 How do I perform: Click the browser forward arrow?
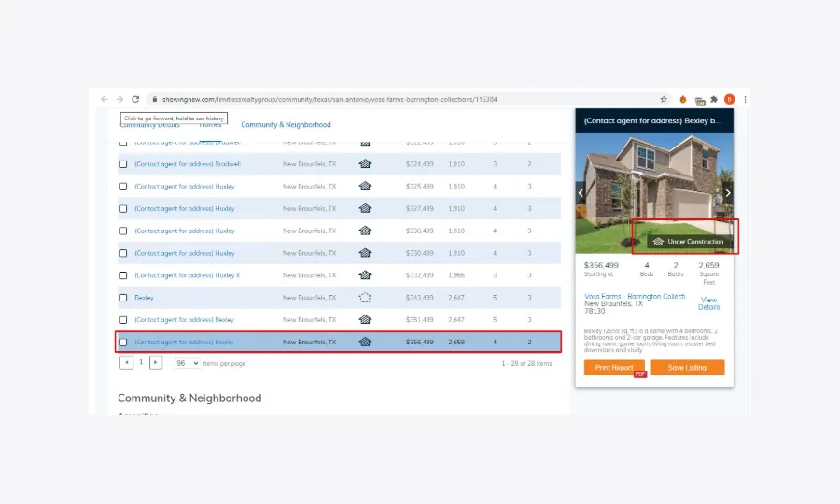click(119, 99)
